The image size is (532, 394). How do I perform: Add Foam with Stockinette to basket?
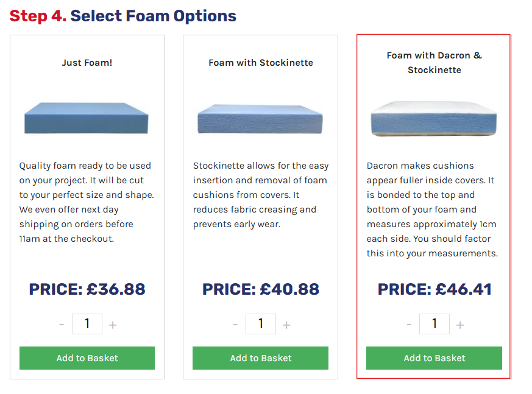click(261, 357)
